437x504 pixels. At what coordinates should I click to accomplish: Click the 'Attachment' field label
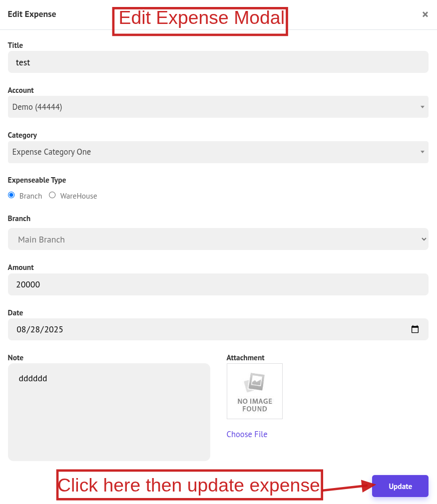pos(245,358)
